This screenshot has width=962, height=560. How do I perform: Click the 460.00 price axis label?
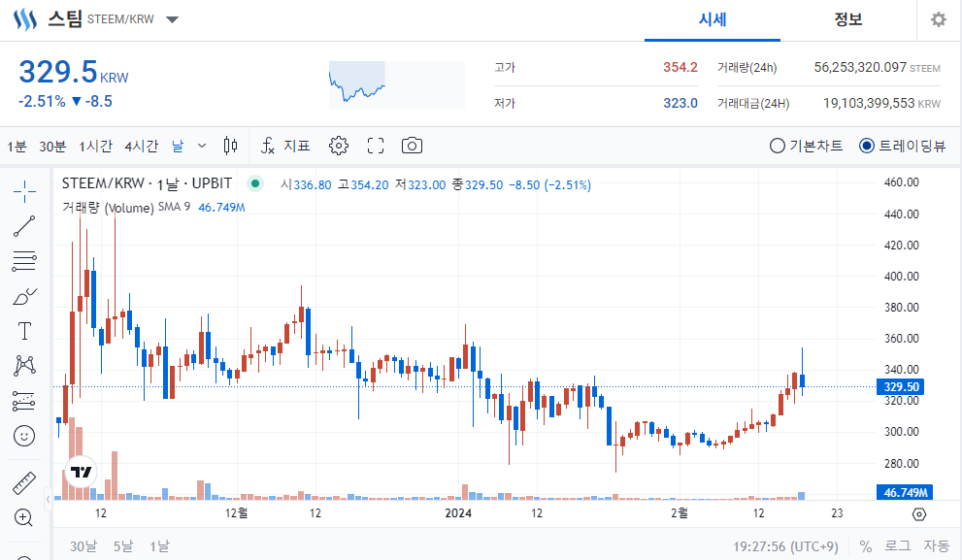click(901, 182)
